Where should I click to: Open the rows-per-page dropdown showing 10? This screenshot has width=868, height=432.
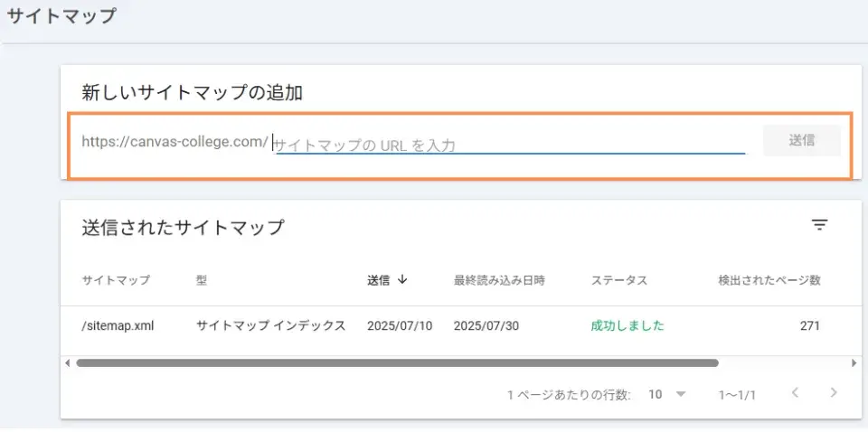tap(667, 394)
